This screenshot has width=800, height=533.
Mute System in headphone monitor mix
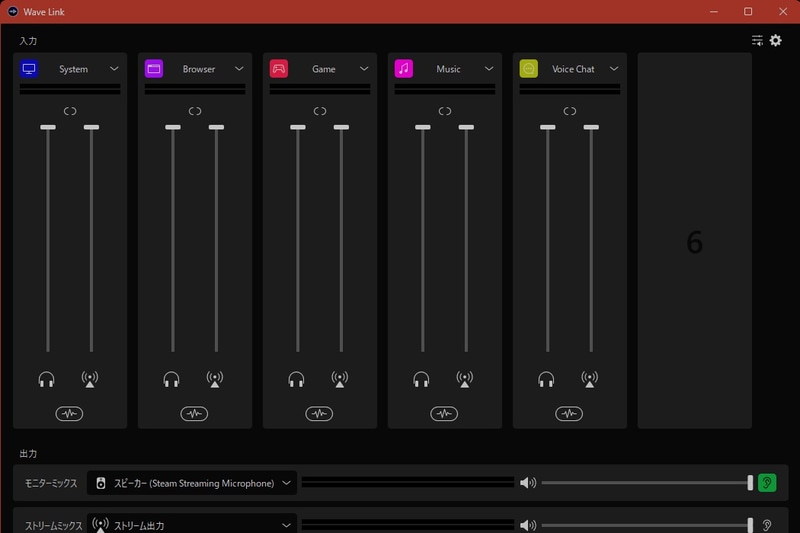pyautogui.click(x=46, y=379)
